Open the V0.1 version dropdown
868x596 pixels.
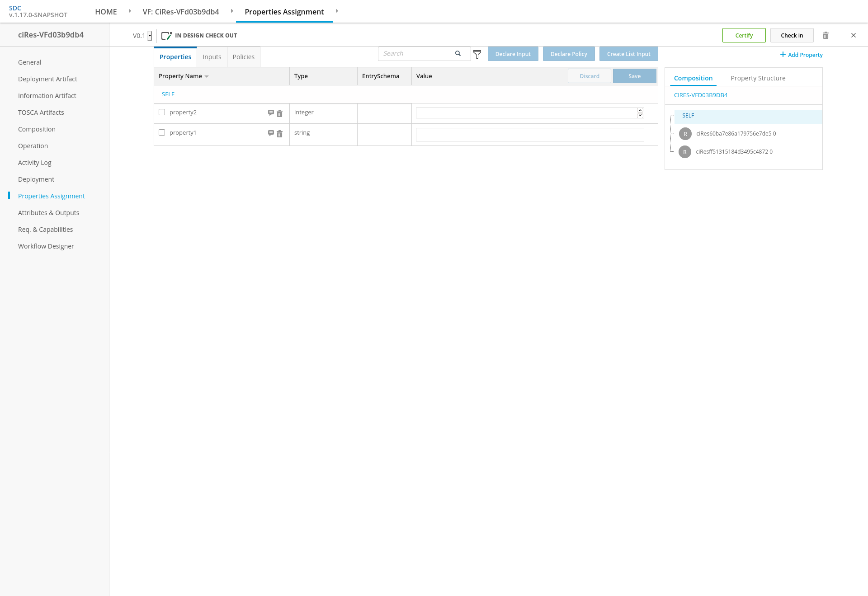(x=150, y=36)
